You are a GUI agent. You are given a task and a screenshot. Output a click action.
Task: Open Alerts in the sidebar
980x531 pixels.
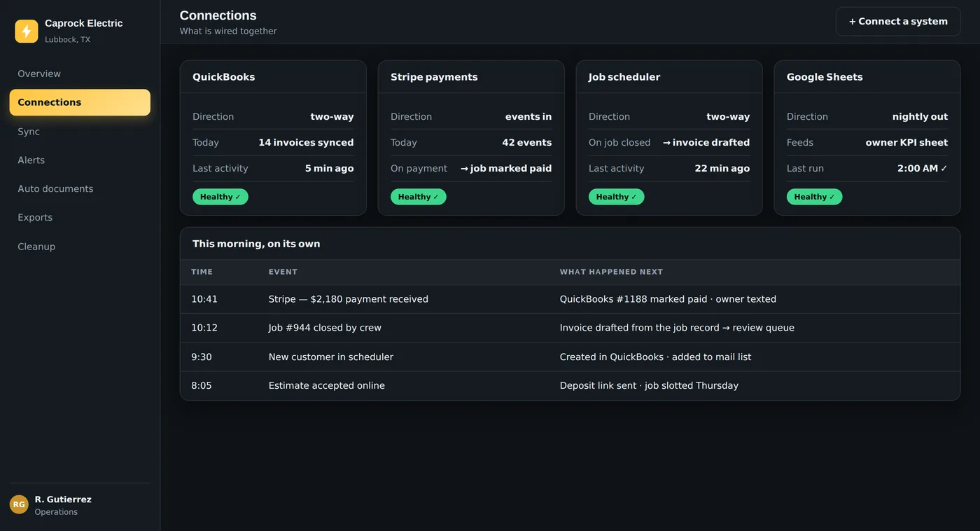80,160
